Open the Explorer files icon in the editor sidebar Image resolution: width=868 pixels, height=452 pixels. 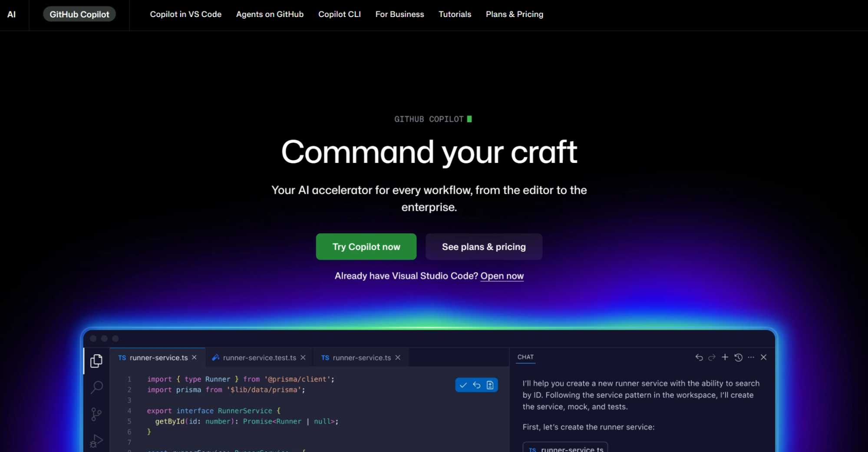click(x=96, y=361)
